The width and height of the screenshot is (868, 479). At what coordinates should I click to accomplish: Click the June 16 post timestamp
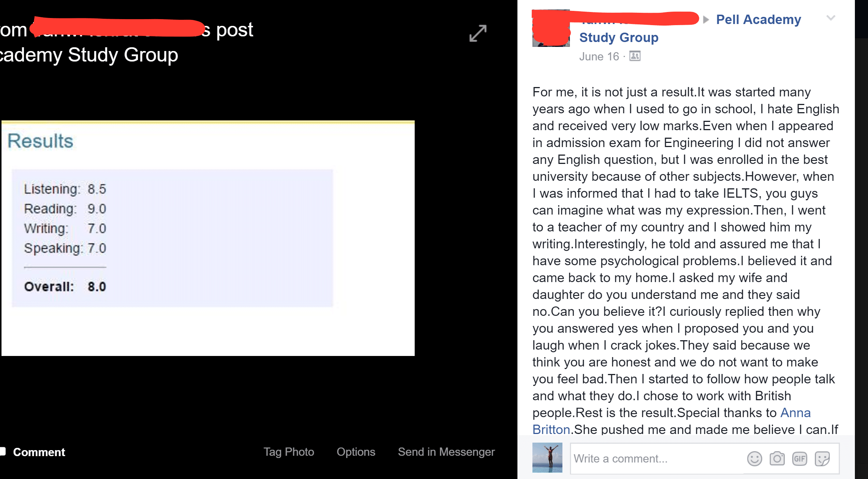599,57
